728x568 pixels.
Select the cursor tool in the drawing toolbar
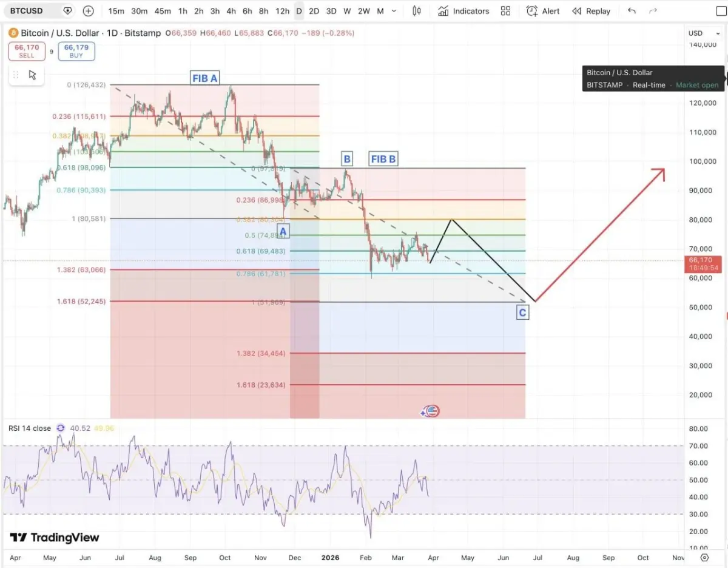(33, 75)
